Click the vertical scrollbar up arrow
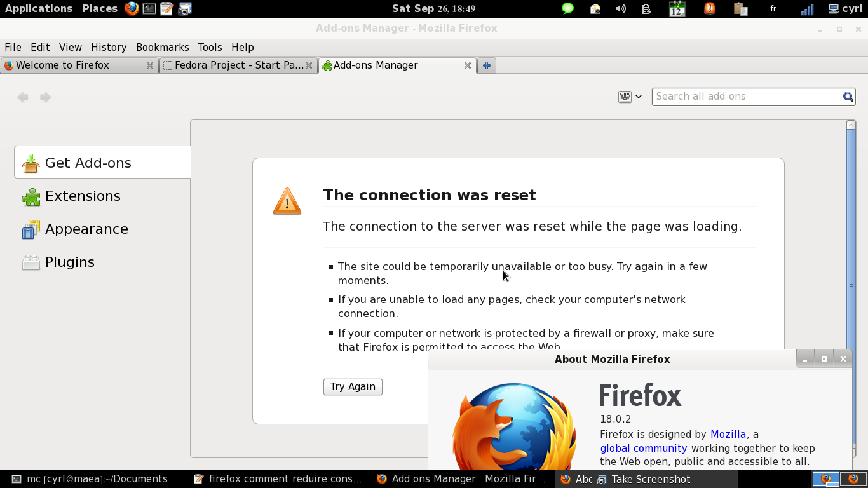Image resolution: width=868 pixels, height=488 pixels. [851, 125]
